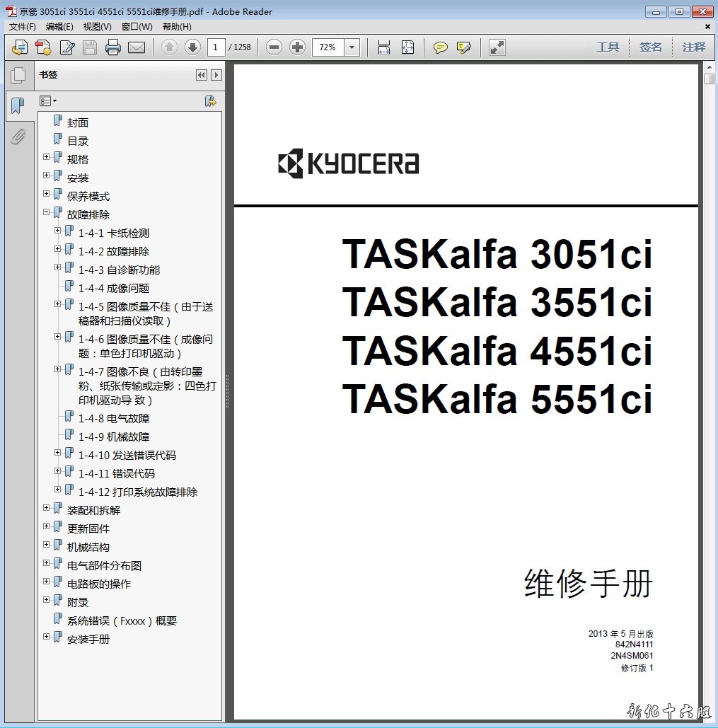Open the 工具 pane
The width and height of the screenshot is (718, 728).
tap(608, 47)
